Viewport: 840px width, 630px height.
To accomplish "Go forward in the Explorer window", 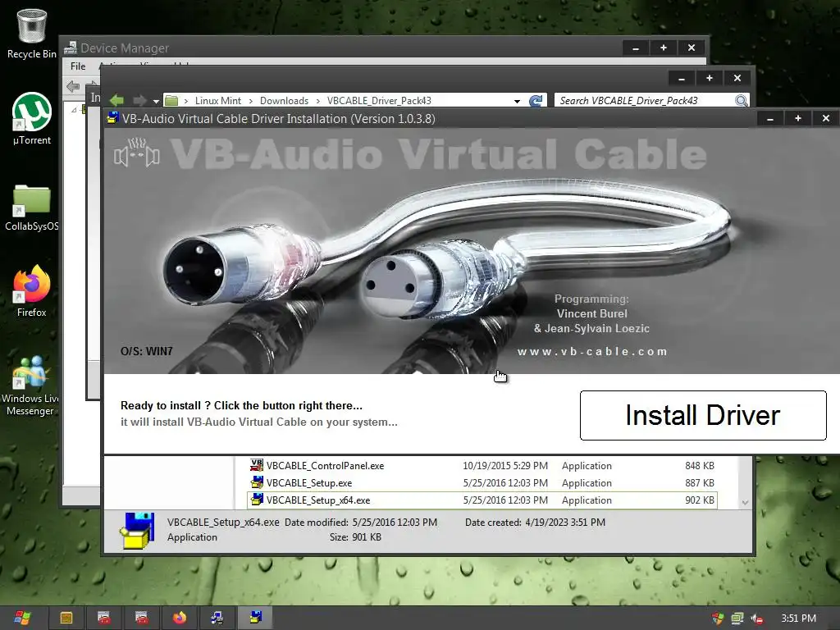I will click(x=139, y=100).
